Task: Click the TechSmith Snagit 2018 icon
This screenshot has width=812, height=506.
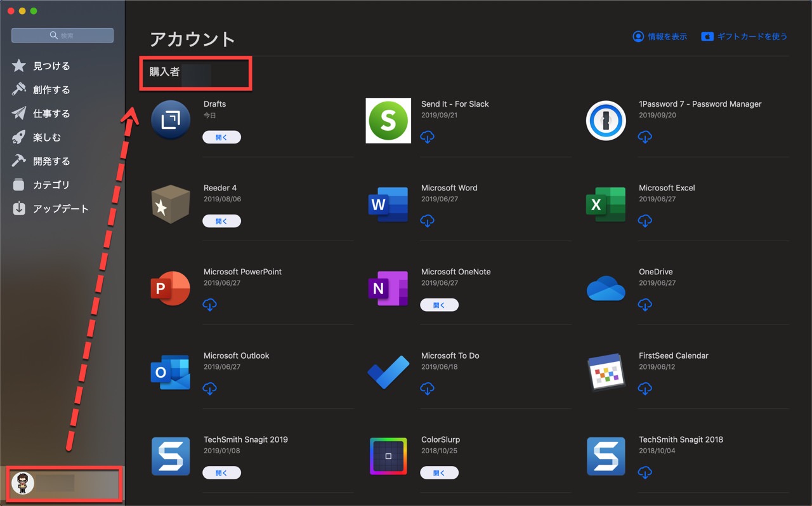Action: (x=606, y=456)
